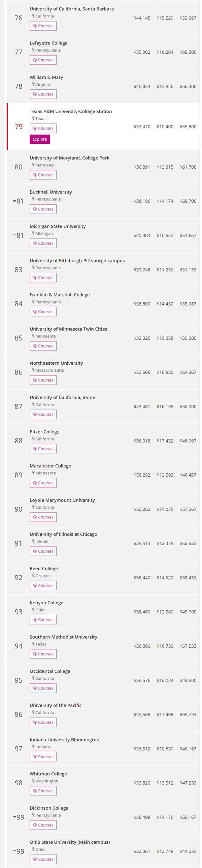Click the Washington location pin under Whitman College
202x868 pixels.
click(33, 781)
